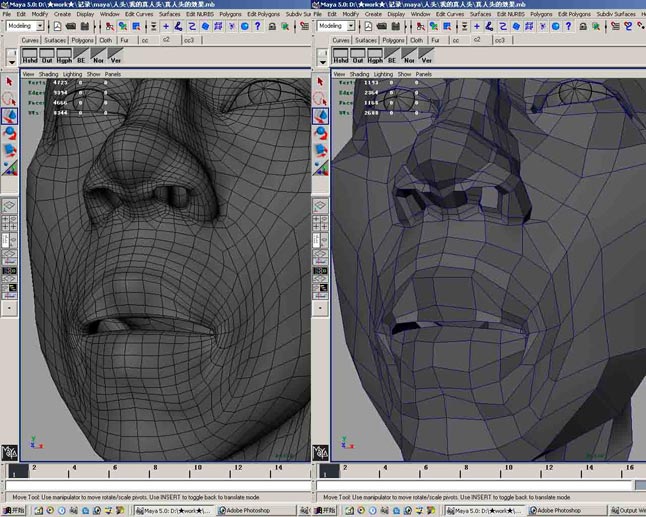Click Open Scene icon in left Maya window

click(x=71, y=26)
